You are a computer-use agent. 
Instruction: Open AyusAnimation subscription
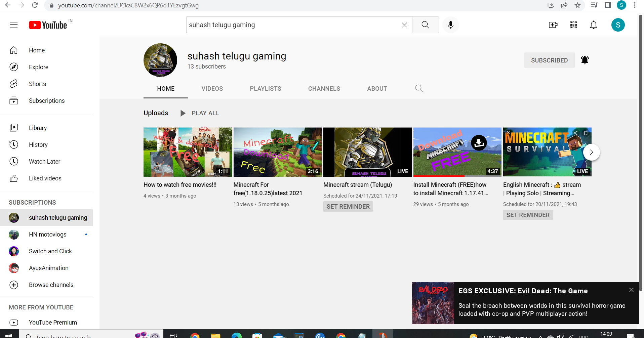[x=46, y=268]
